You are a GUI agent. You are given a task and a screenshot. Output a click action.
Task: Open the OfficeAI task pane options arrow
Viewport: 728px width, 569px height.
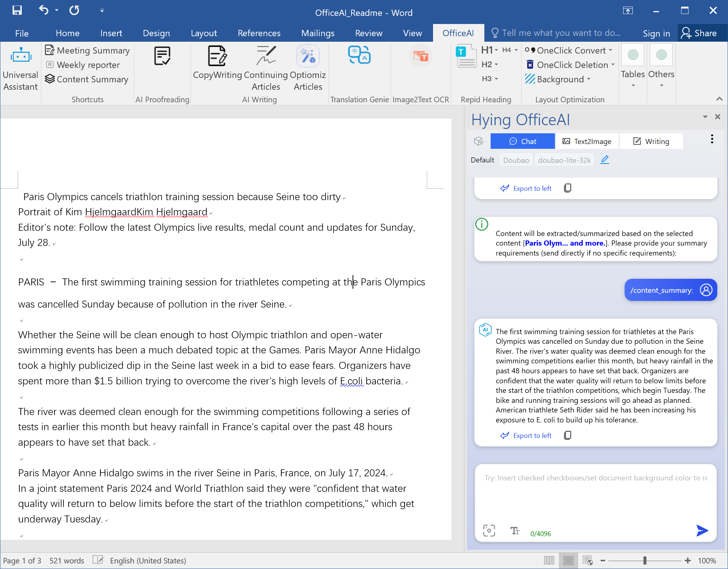click(x=705, y=117)
